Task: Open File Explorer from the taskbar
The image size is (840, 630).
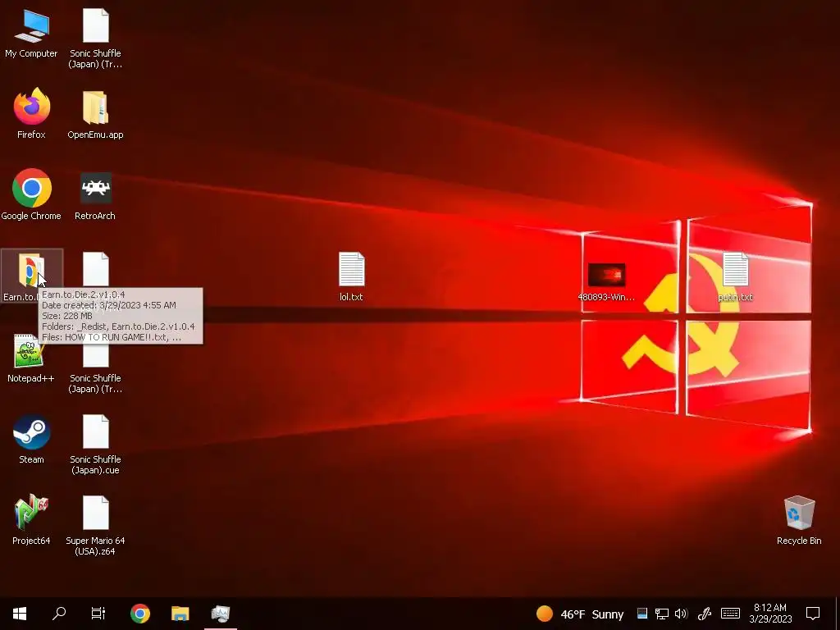Action: [x=180, y=614]
